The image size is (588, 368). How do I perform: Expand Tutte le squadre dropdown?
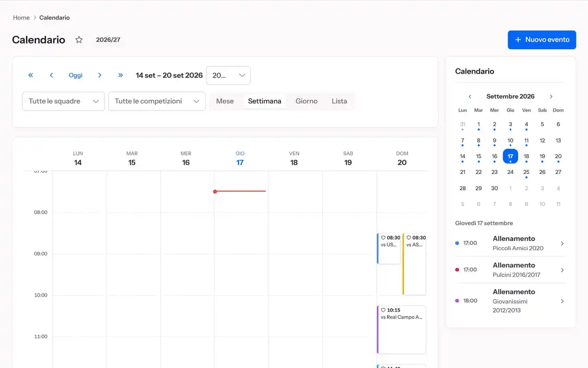point(64,101)
